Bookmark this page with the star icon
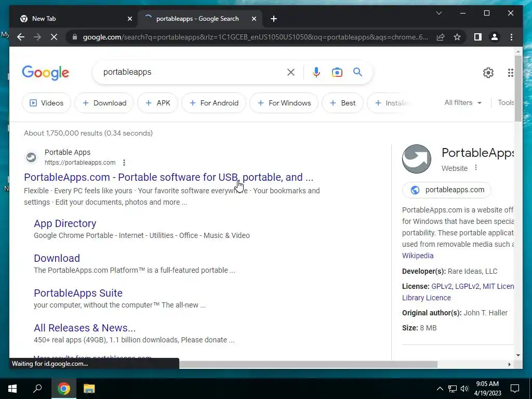 [457, 37]
